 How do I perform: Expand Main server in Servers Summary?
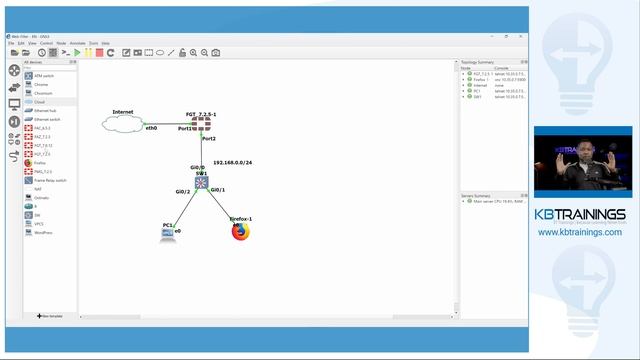(x=463, y=201)
